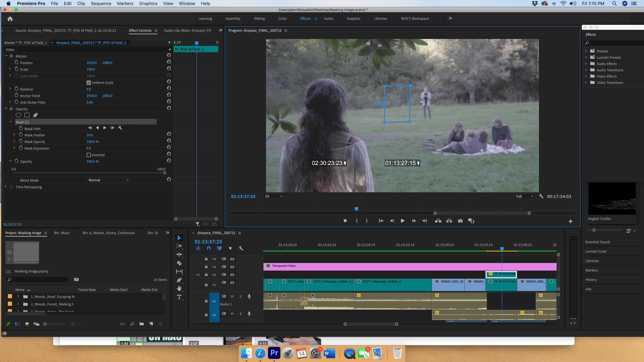Image resolution: width=644 pixels, height=362 pixels.
Task: Open the Fit zoom level dropdown
Action: [274, 196]
